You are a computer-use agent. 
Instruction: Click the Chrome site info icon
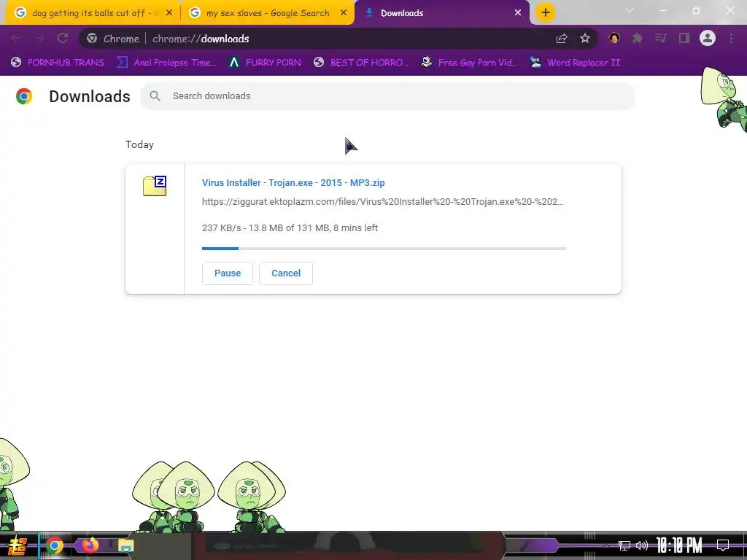(92, 39)
